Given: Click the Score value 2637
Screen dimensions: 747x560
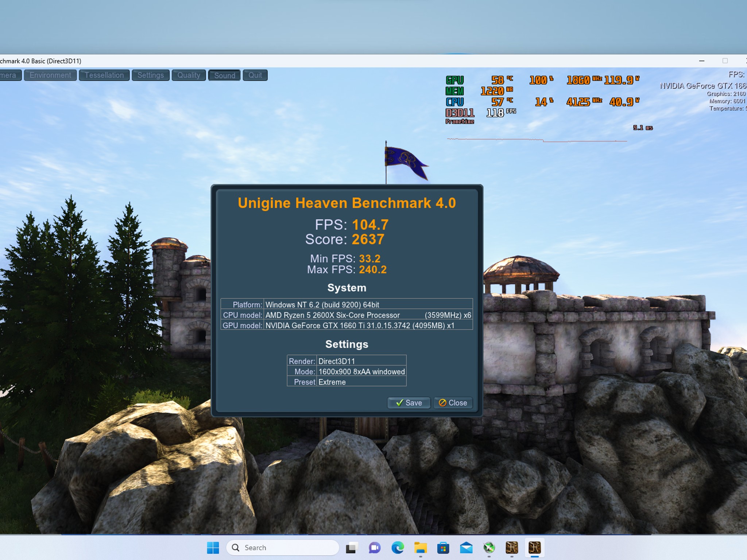Looking at the screenshot, I should [368, 239].
